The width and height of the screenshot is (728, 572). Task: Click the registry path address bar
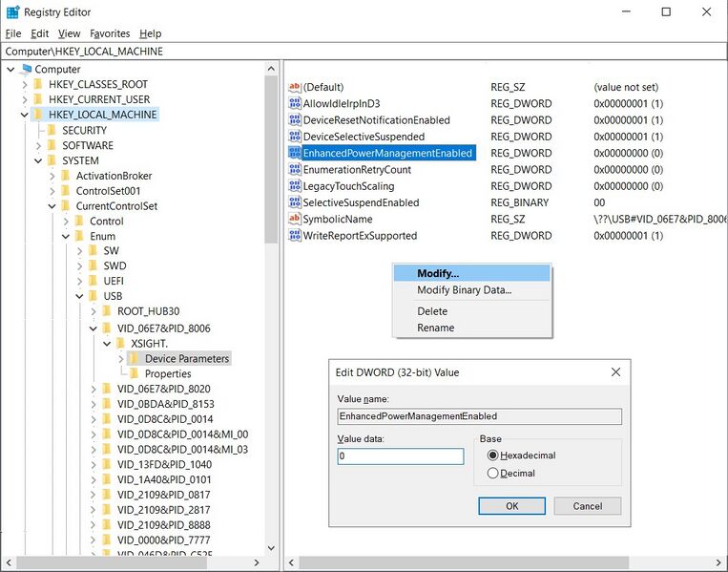(364, 52)
